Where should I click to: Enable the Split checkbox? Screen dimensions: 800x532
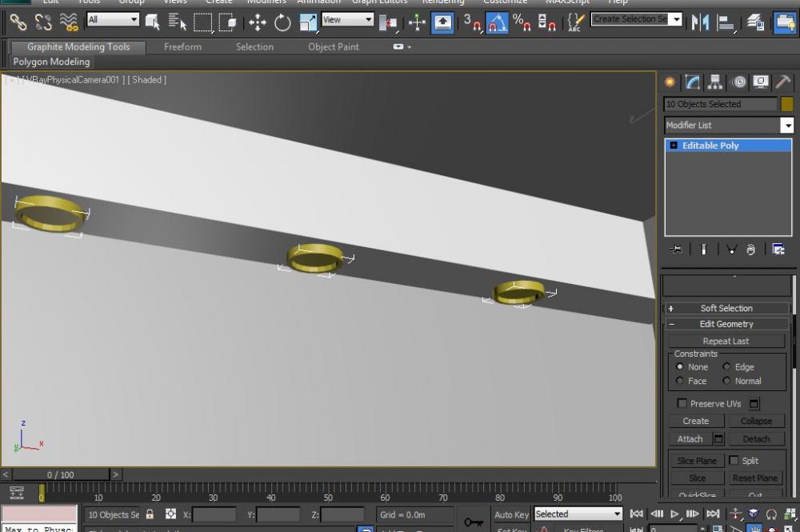tap(734, 461)
